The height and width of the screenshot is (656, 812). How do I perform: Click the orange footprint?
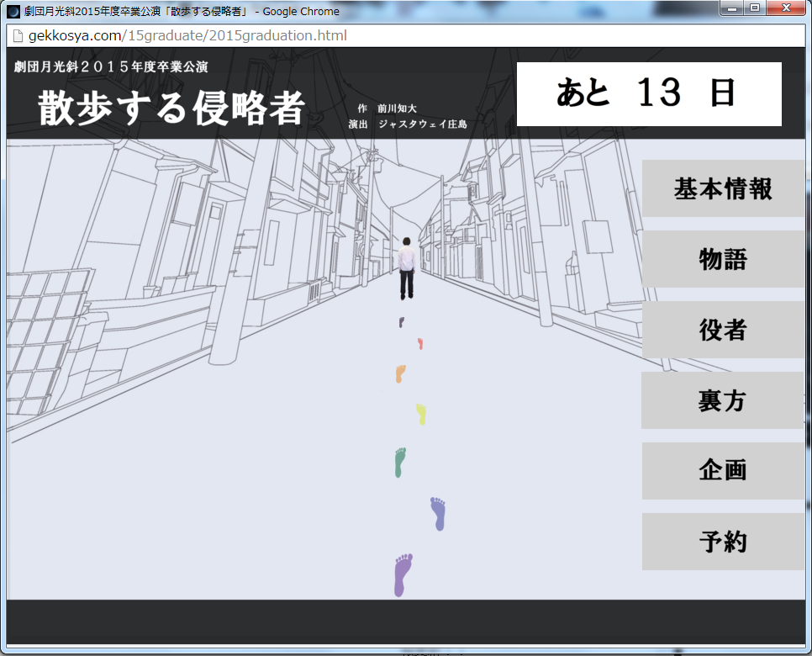click(400, 373)
